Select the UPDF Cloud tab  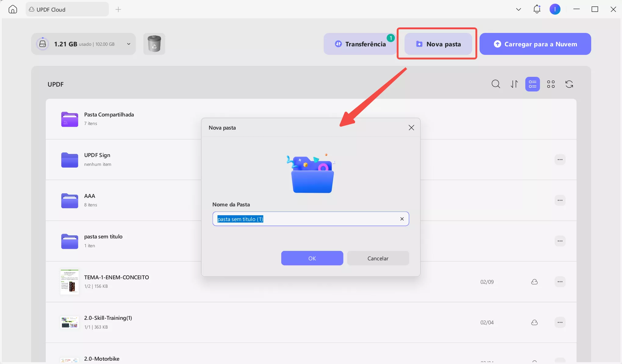coord(67,9)
